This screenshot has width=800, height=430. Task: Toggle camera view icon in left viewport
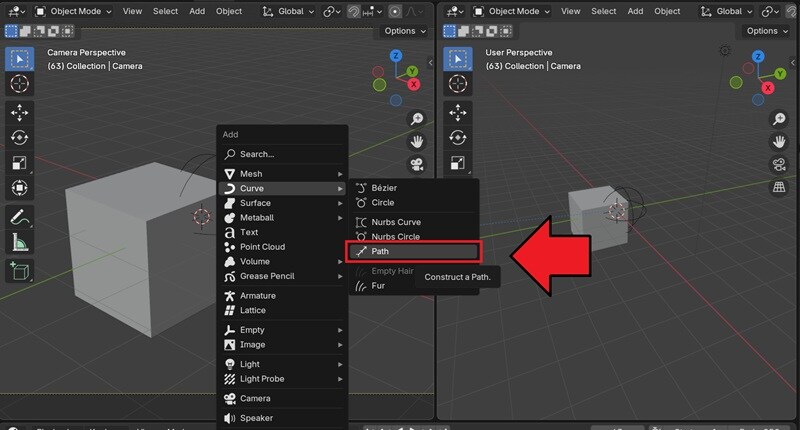tap(417, 164)
